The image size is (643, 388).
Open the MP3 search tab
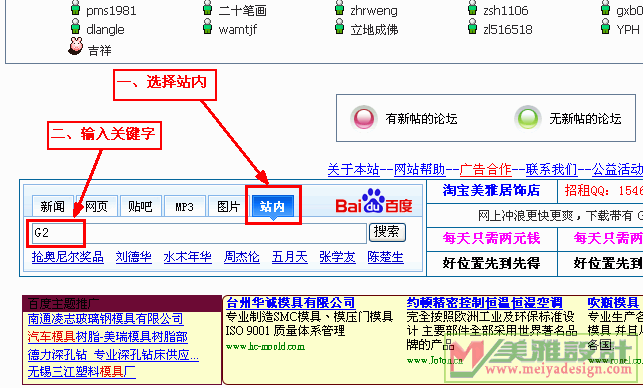[x=184, y=206]
